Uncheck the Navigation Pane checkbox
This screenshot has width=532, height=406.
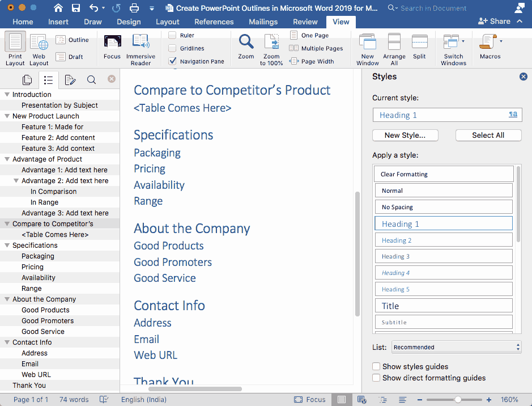point(173,61)
